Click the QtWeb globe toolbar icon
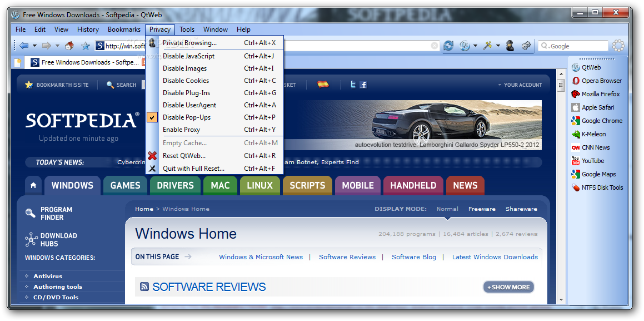This screenshot has height=321, width=644. tap(465, 46)
